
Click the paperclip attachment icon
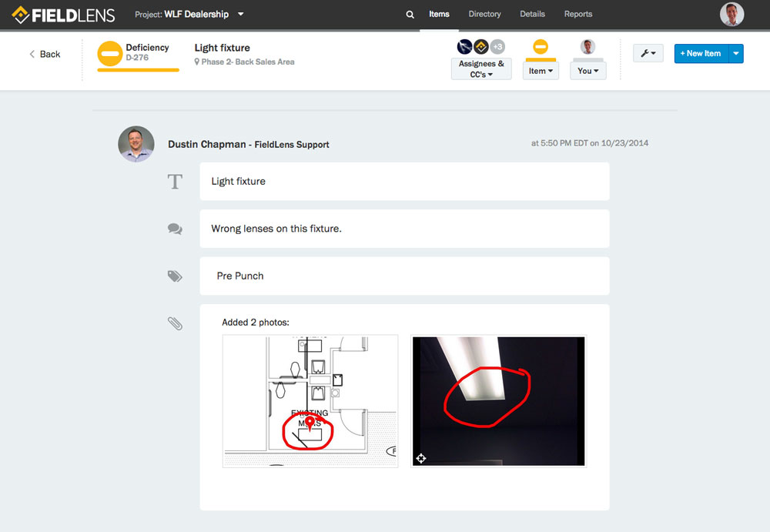click(175, 323)
